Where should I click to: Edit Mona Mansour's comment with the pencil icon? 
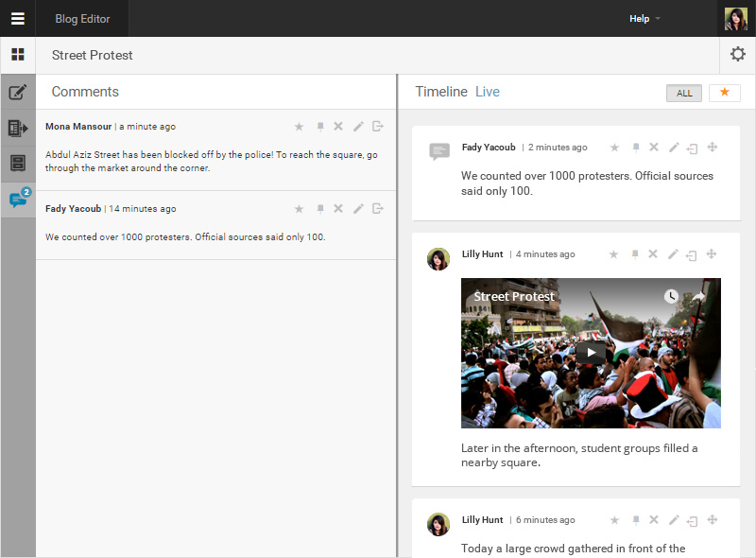coord(358,126)
